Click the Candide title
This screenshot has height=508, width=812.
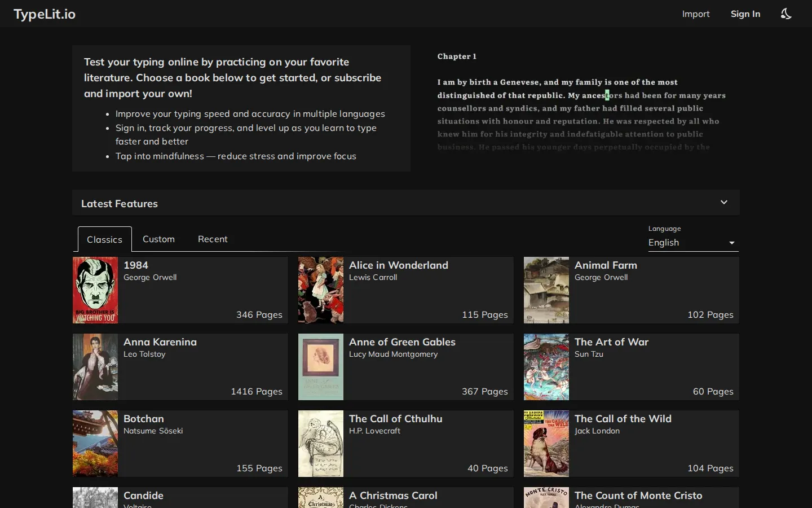point(143,496)
